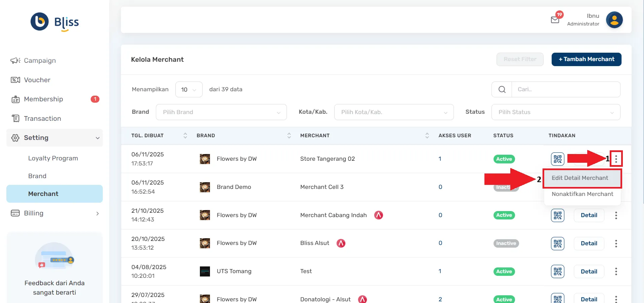Select Edit Detail Merchant from menu
This screenshot has width=644, height=303.
click(580, 178)
